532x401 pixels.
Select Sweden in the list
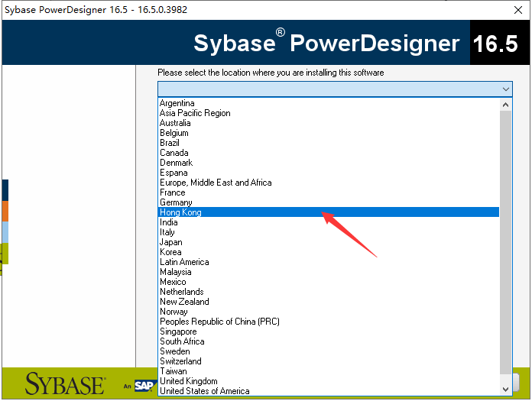point(329,351)
